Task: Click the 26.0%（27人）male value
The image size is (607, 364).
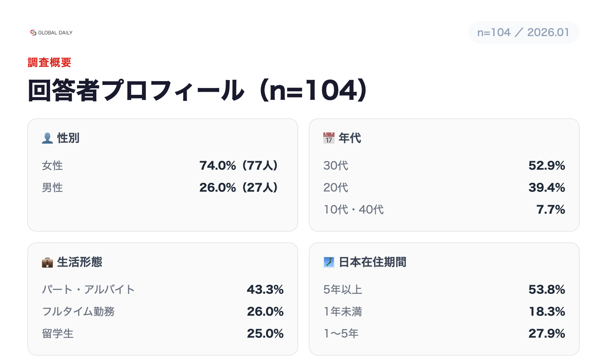Action: [239, 188]
